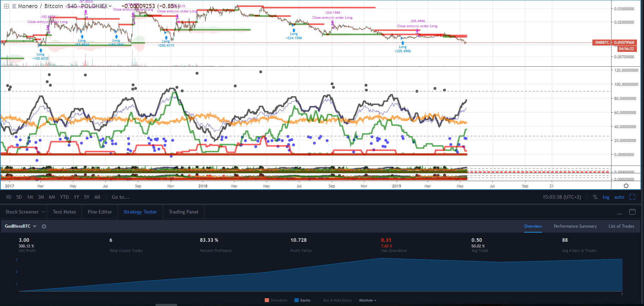The height and width of the screenshot is (306, 644).
Task: Click the chart settings gear on time axis
Action: (x=626, y=186)
